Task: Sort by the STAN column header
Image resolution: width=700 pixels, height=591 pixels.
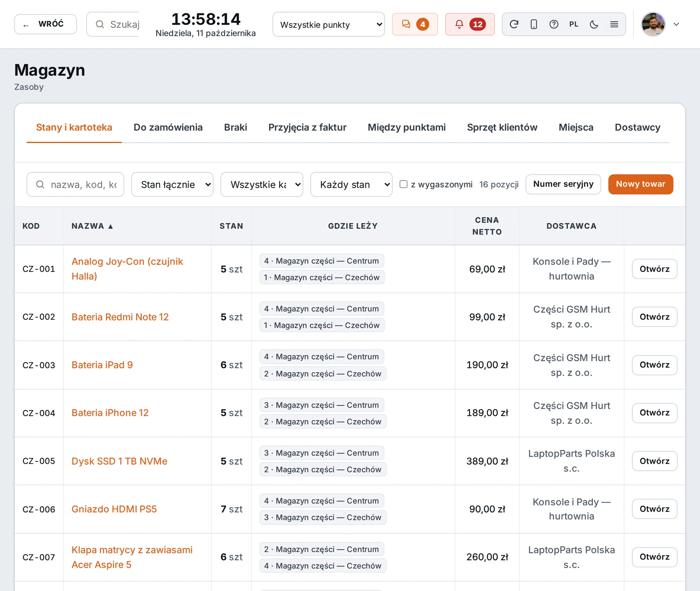Action: [231, 226]
